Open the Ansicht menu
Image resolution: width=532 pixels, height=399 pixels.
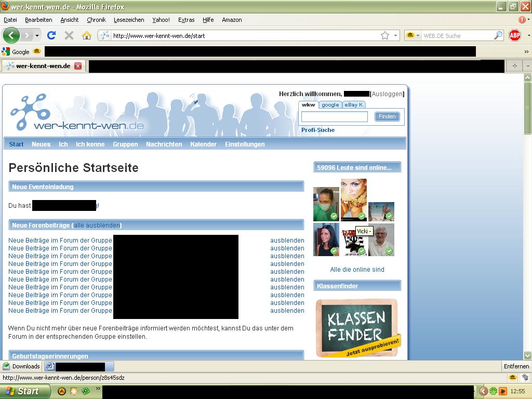tap(70, 20)
